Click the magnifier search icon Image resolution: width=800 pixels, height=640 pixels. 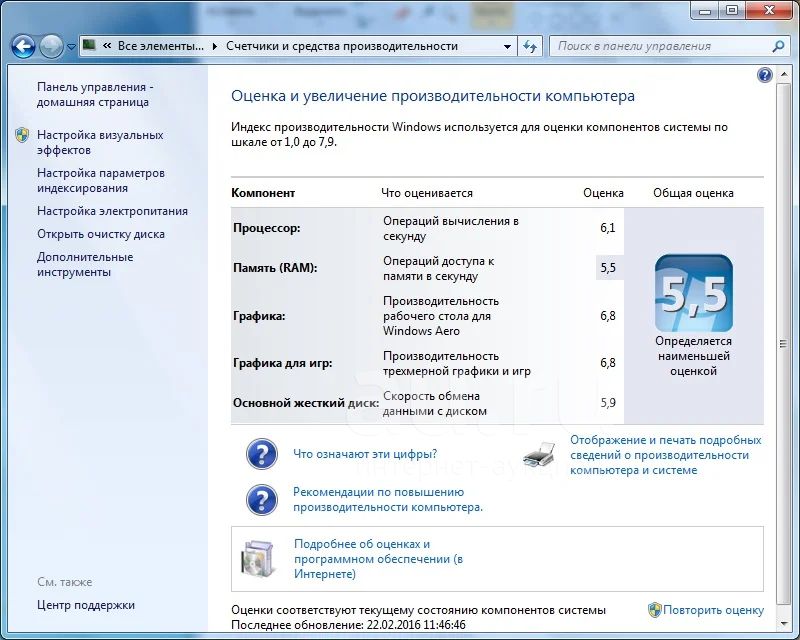click(x=778, y=46)
